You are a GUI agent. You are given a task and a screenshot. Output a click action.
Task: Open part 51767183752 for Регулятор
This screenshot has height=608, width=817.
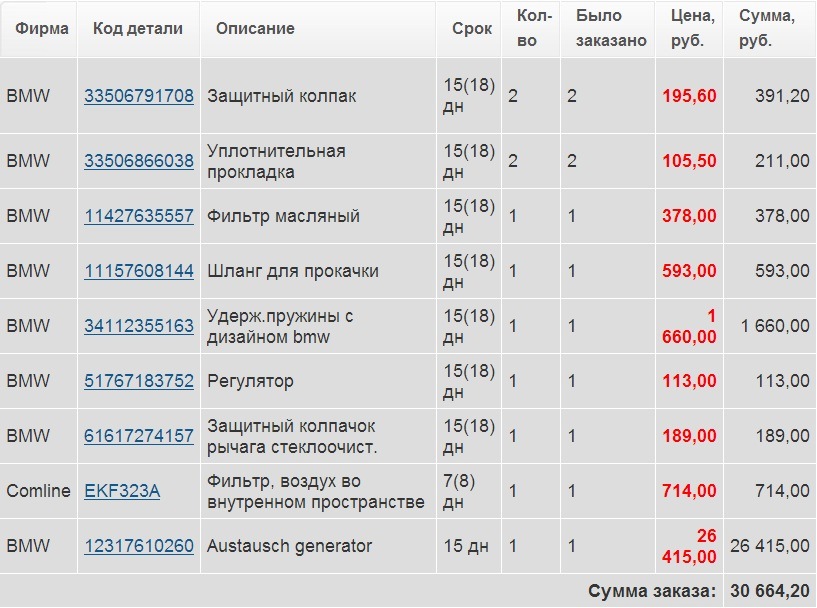(140, 381)
